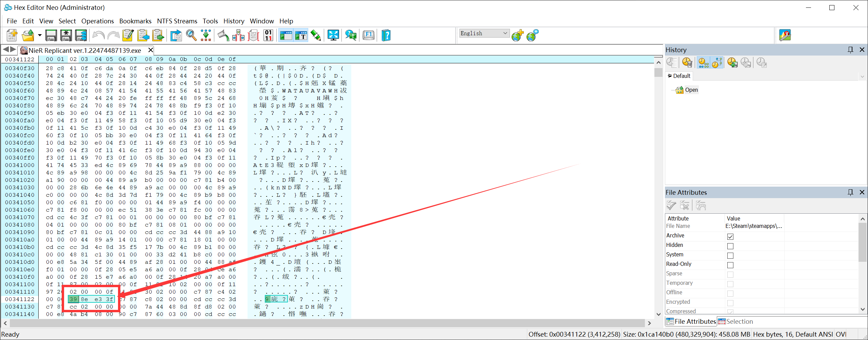Click the full screen monitor icon
This screenshot has width=868, height=340.
(x=333, y=35)
